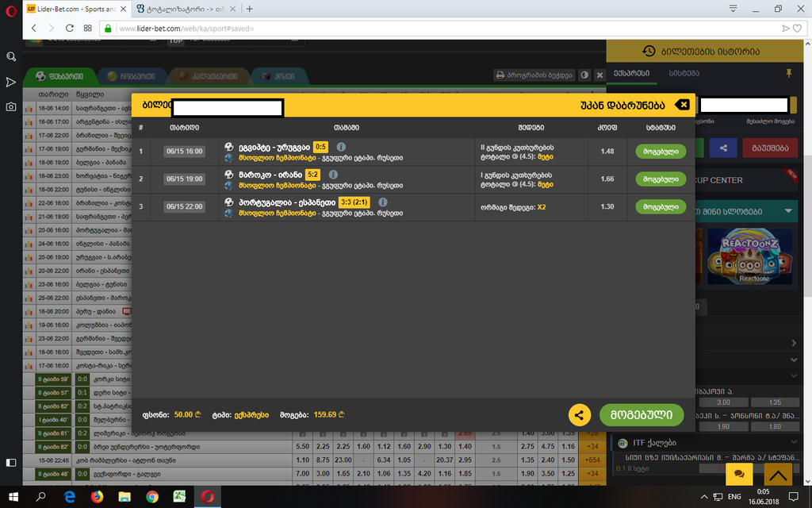Viewport: 812px width, 508px height.
Task: Open Reactoonz game thumbnail
Action: pyautogui.click(x=750, y=256)
